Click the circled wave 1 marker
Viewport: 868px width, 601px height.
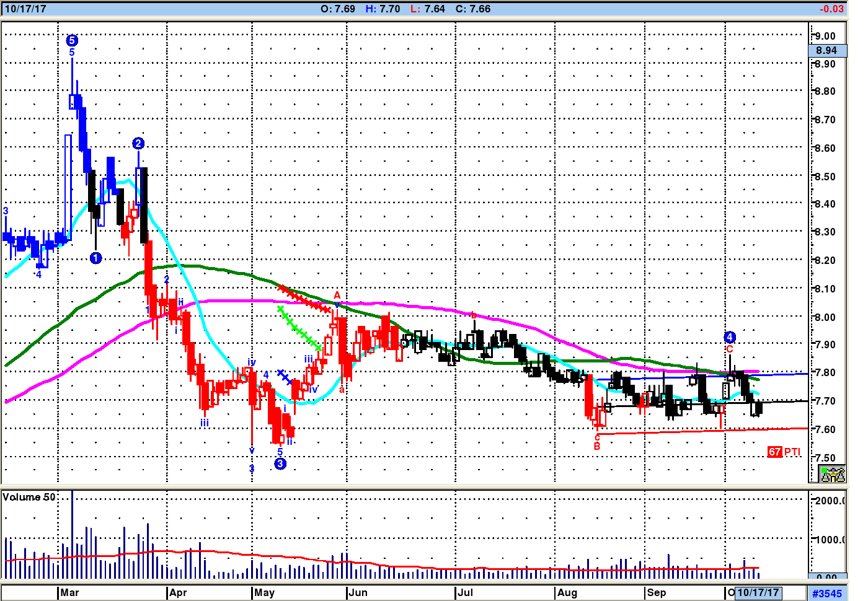[x=95, y=258]
